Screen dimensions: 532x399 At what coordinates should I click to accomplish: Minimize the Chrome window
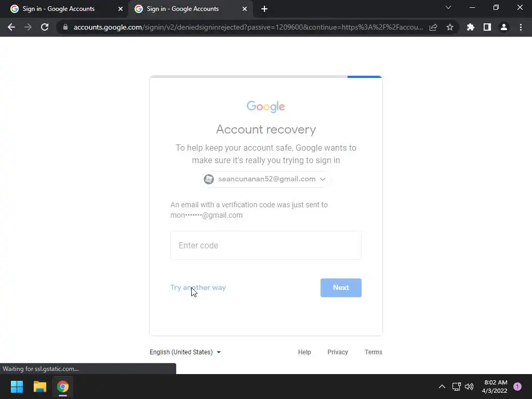472,7
